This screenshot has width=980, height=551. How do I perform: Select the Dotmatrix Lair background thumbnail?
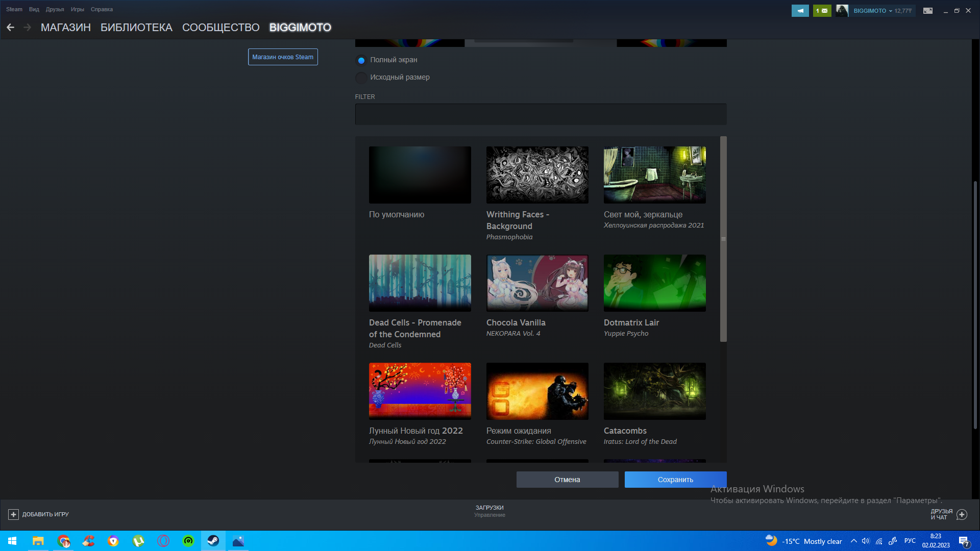[x=655, y=283]
